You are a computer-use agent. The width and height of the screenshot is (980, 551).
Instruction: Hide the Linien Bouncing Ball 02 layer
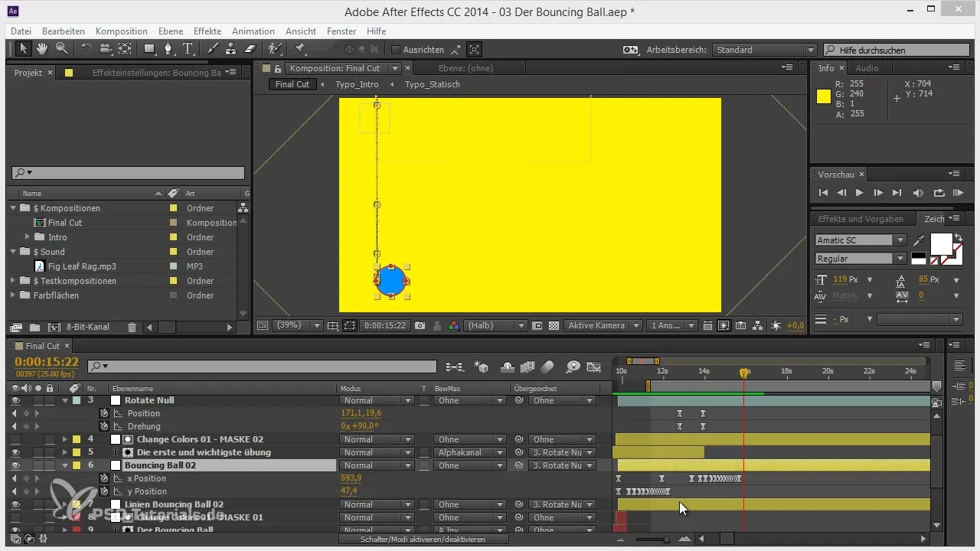point(15,504)
